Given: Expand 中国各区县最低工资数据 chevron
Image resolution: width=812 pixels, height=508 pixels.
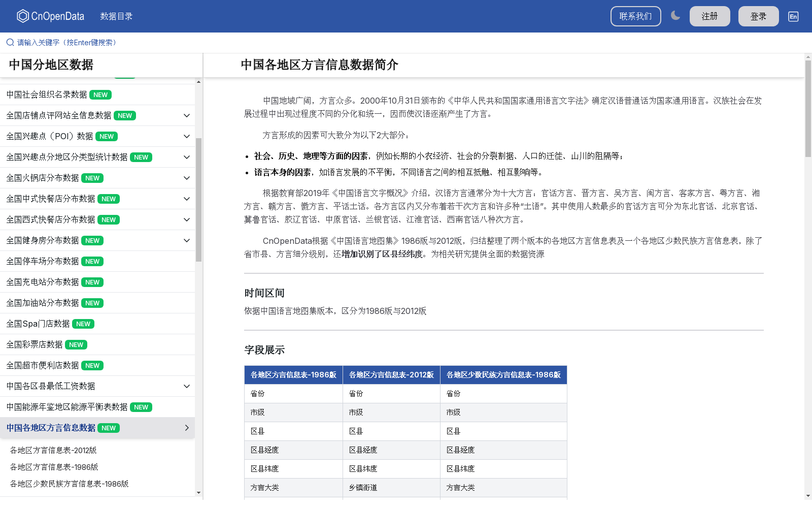Looking at the screenshot, I should [187, 386].
